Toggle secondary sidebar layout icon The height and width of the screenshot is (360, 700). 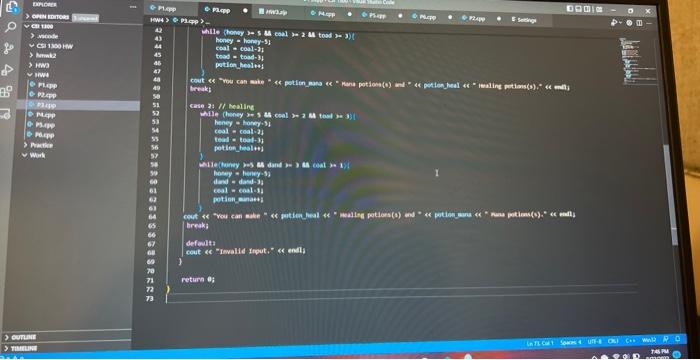pyautogui.click(x=587, y=9)
